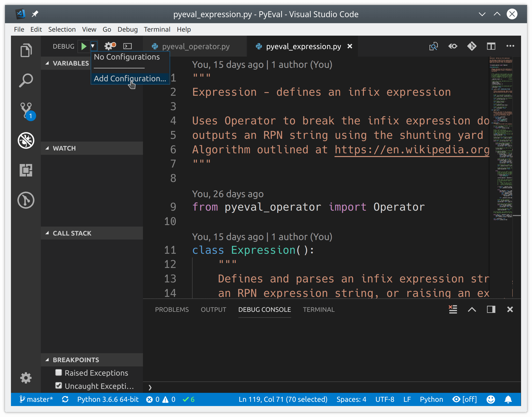This screenshot has width=532, height=417.
Task: Open the Debug menu in menu bar
Action: tap(127, 29)
